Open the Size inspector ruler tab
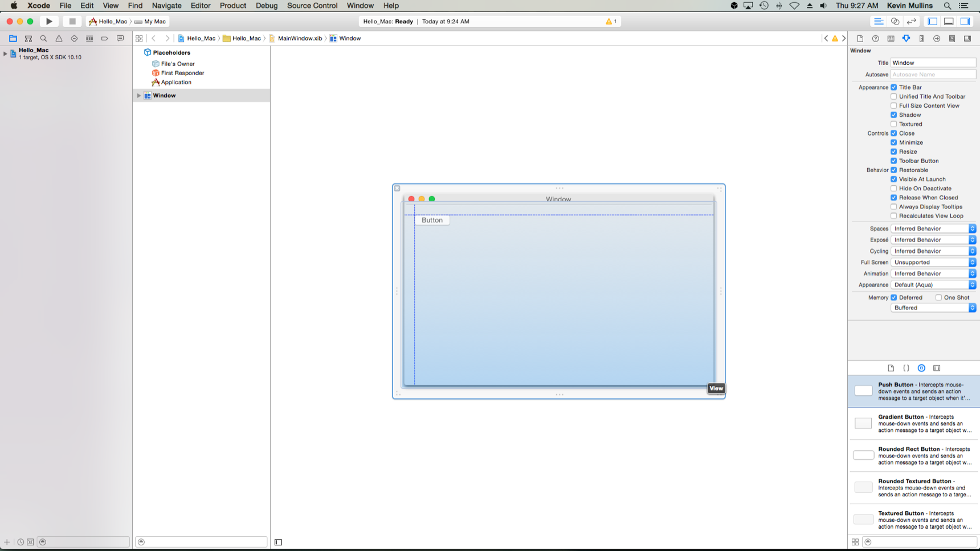The image size is (980, 551). coord(922,39)
